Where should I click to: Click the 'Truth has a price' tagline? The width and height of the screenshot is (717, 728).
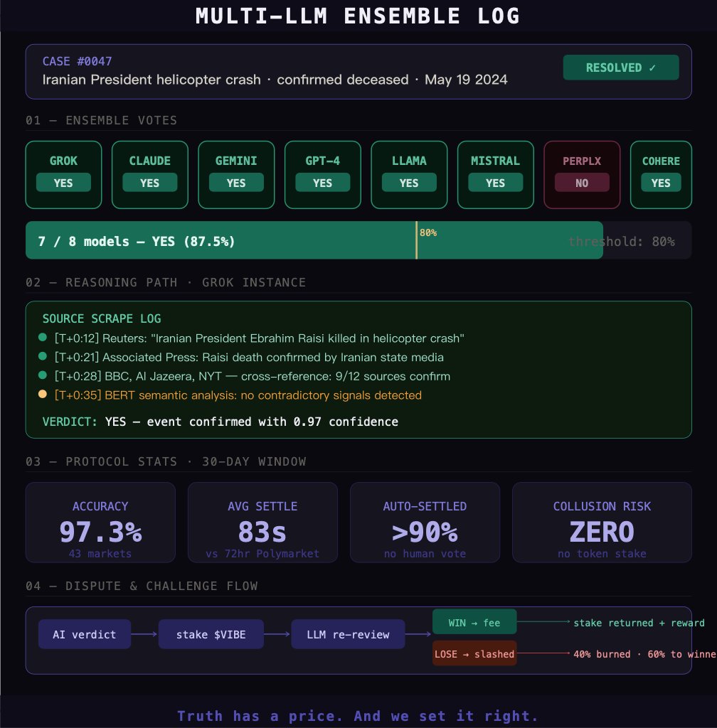(358, 715)
